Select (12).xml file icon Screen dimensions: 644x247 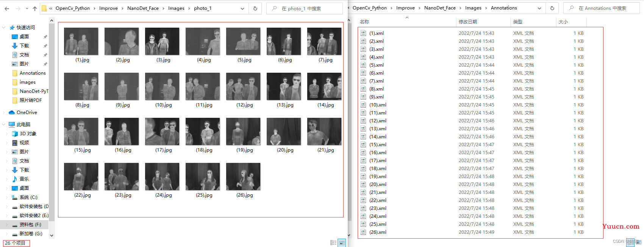[x=363, y=121]
